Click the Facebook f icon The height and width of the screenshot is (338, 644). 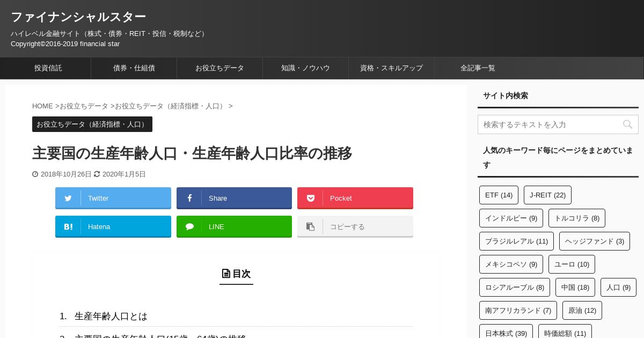pyautogui.click(x=189, y=198)
